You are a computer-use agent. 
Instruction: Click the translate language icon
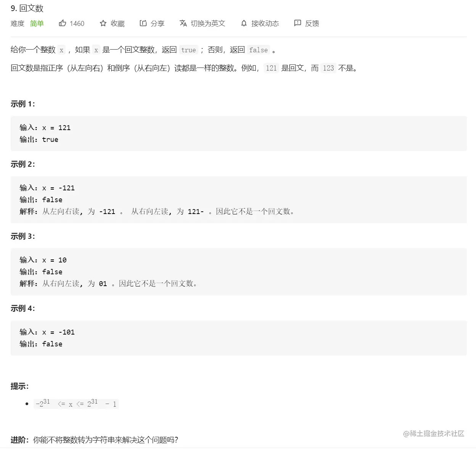183,23
